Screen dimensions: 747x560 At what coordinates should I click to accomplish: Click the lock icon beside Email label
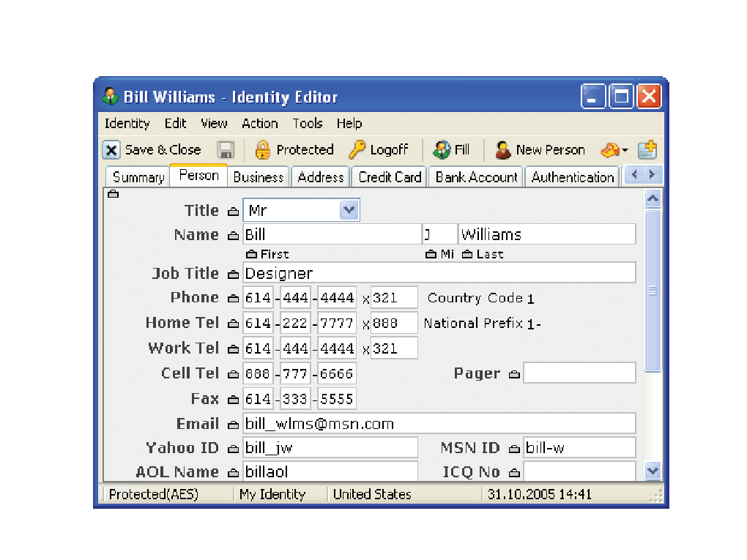click(233, 425)
